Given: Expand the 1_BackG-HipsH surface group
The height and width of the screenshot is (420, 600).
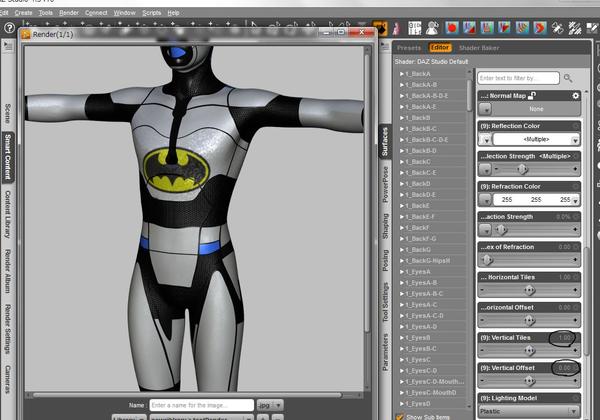Looking at the screenshot, I should point(402,261).
